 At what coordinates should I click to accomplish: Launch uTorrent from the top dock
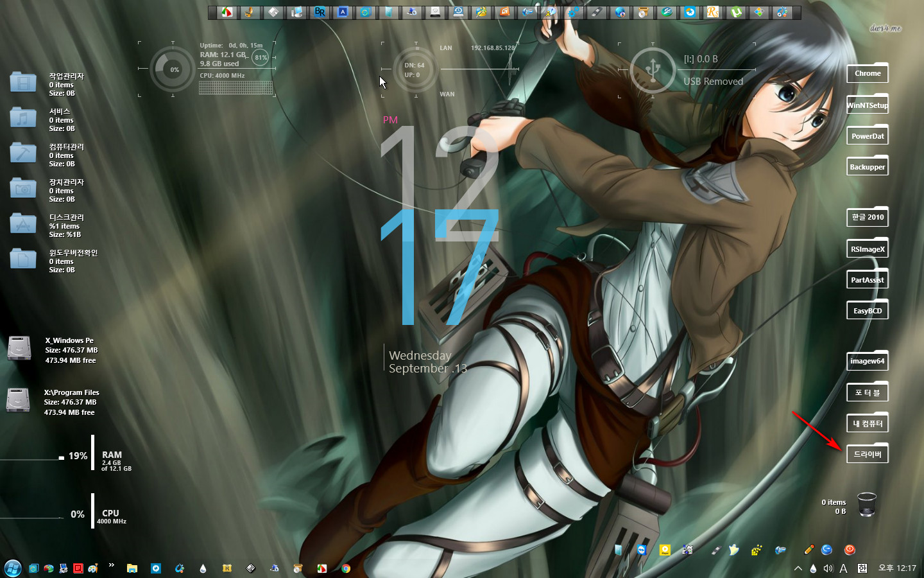[736, 12]
